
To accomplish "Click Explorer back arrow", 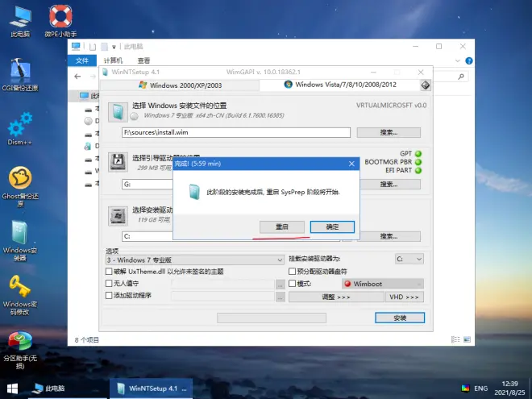I will coord(77,77).
